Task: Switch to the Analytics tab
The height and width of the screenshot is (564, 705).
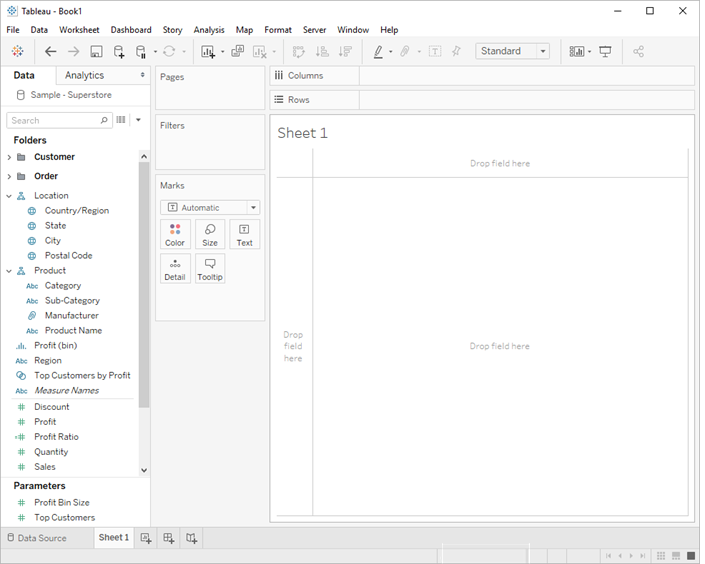Action: (x=85, y=76)
